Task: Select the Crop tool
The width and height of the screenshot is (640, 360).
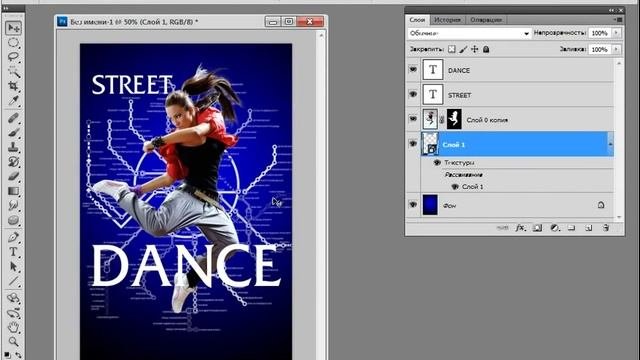Action: tap(13, 86)
